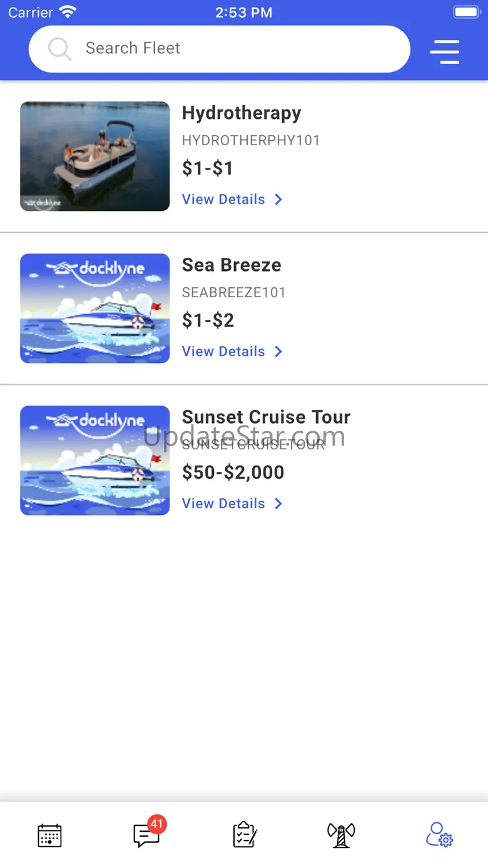
Task: Select the Hydrotherapy title
Action: coord(241,113)
